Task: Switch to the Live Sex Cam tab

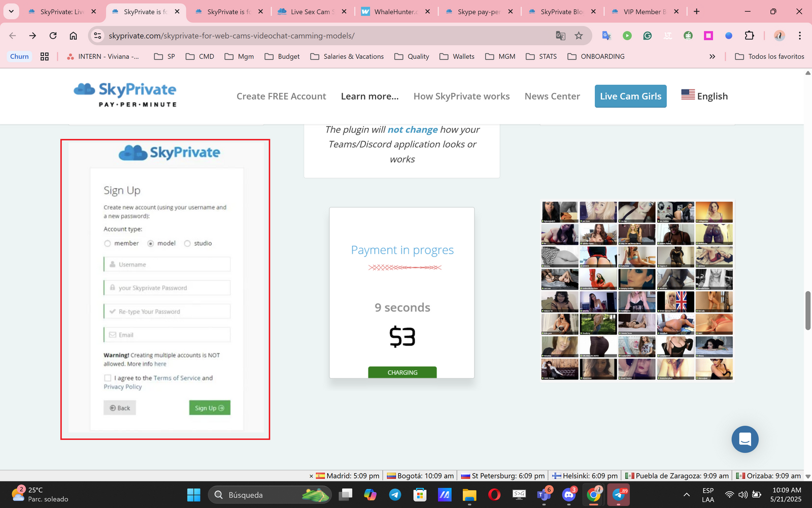Action: click(x=312, y=12)
